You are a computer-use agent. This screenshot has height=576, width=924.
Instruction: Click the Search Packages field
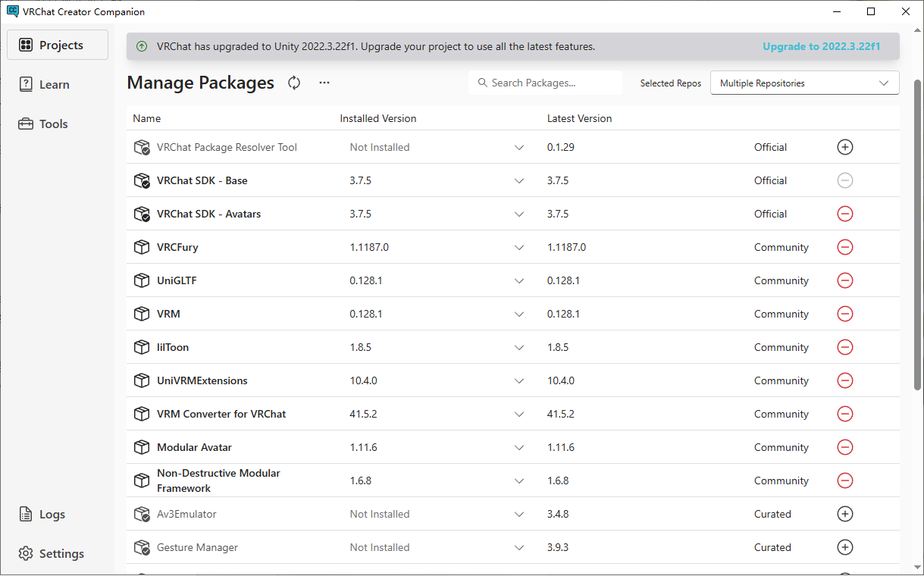(545, 83)
